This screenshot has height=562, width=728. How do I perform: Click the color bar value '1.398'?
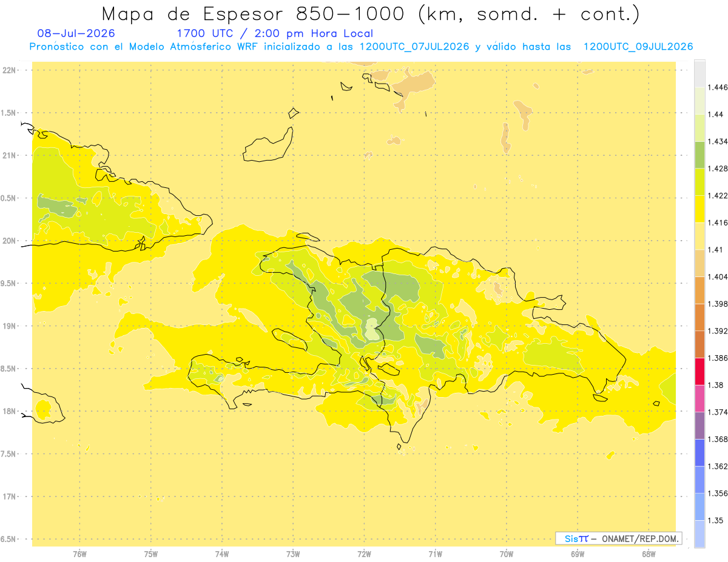[718, 304]
